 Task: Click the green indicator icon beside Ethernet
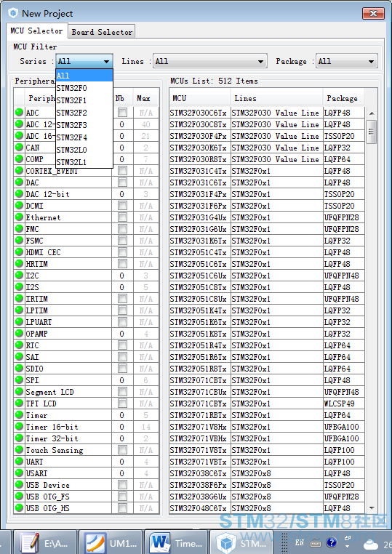tap(19, 217)
